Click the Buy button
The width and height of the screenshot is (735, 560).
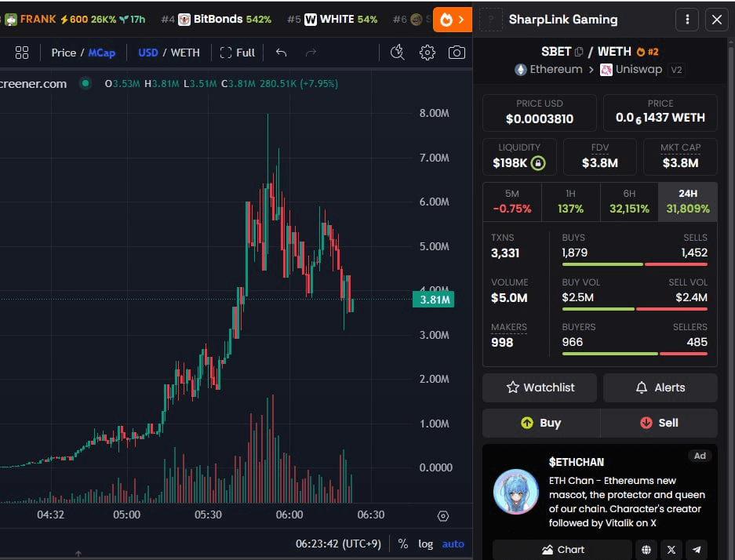pyautogui.click(x=541, y=424)
